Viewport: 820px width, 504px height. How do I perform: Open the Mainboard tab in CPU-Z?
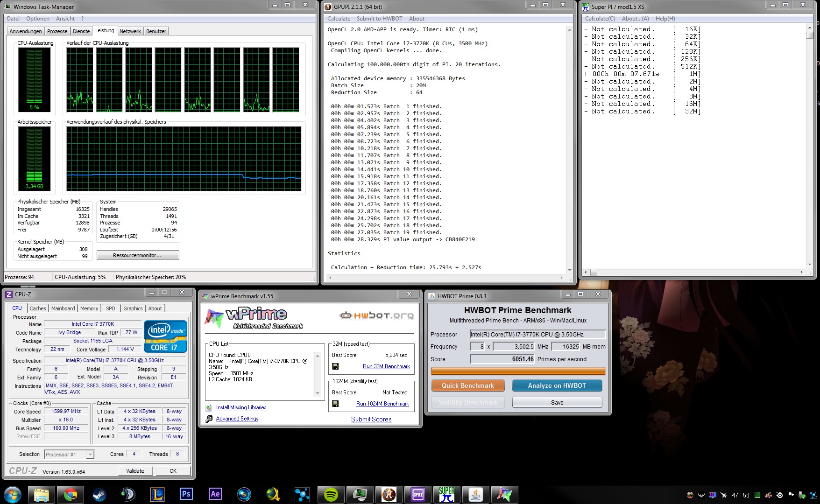[x=63, y=308]
